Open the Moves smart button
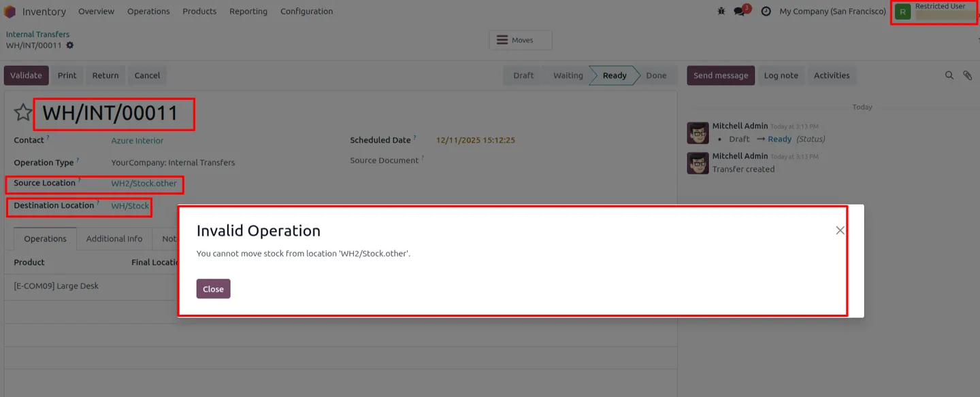This screenshot has width=980, height=397. [521, 40]
